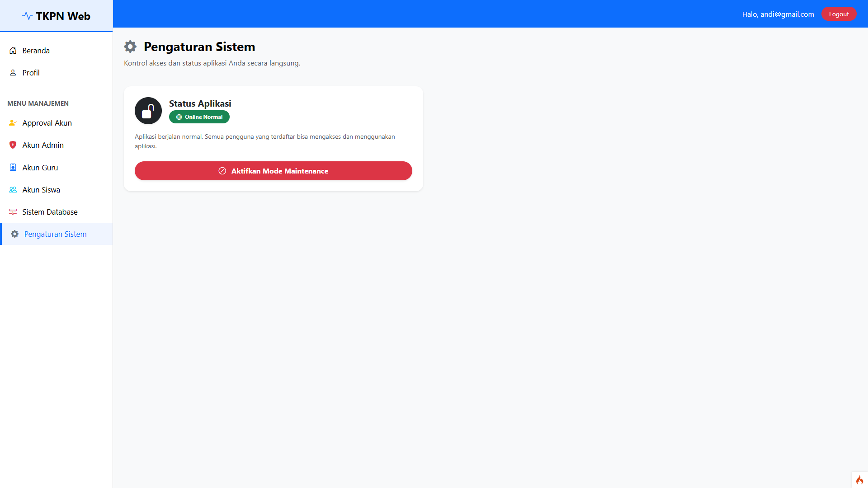Log out using the Logout button
The height and width of the screenshot is (488, 868).
(839, 14)
